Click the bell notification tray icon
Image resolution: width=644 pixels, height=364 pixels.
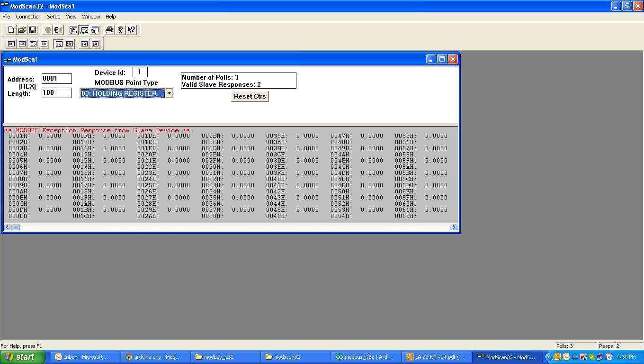point(575,357)
